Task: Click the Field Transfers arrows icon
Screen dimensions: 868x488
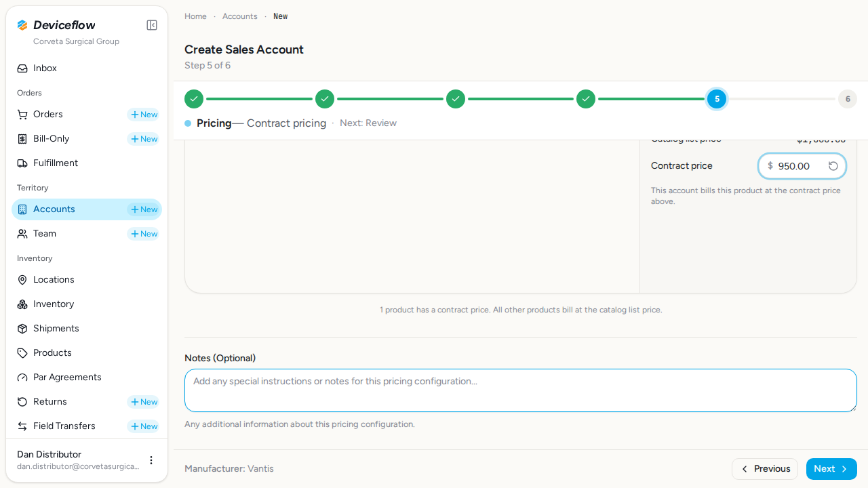Action: click(22, 426)
